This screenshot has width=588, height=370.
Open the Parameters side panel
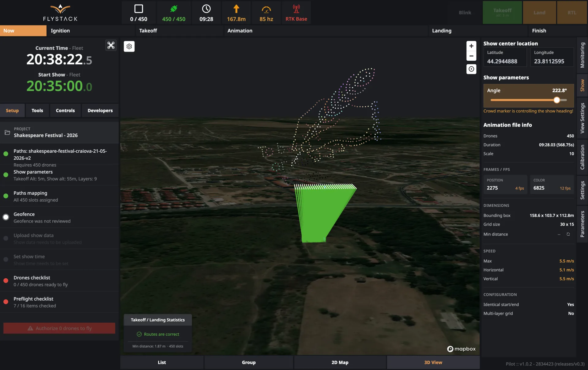(582, 224)
